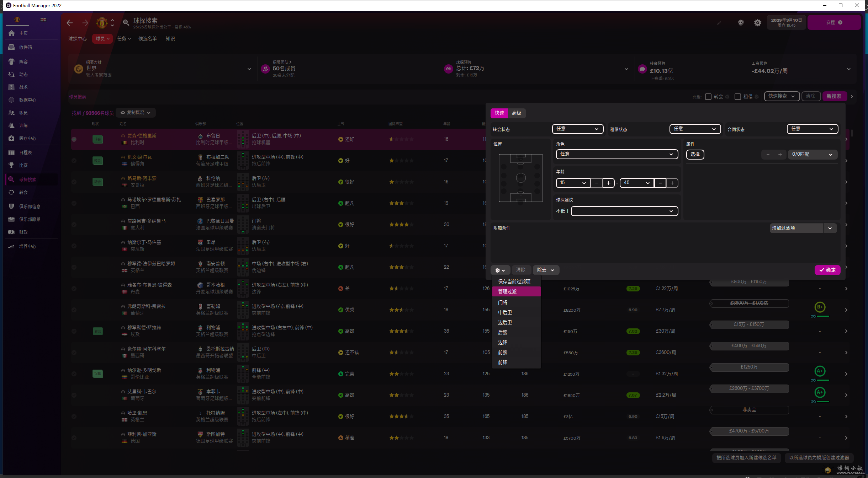Open the 主页 home icon in sidebar
Viewport: 868px width, 478px height.
coord(11,33)
